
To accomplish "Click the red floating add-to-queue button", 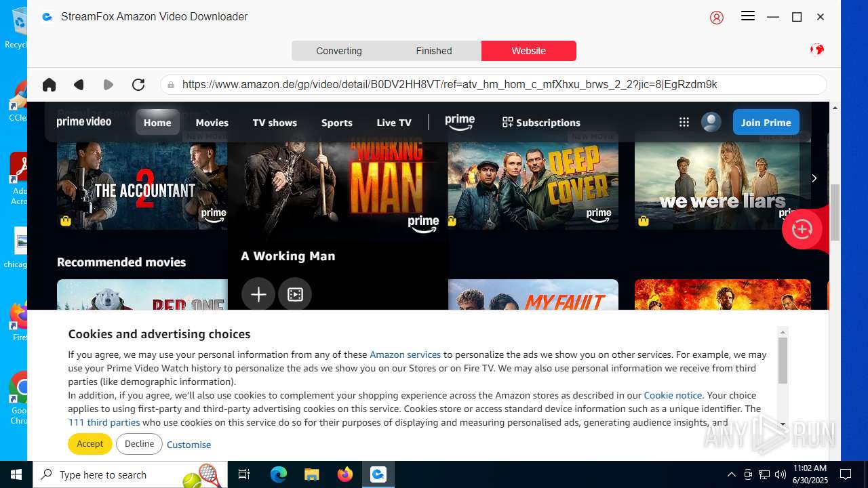I will pos(802,229).
